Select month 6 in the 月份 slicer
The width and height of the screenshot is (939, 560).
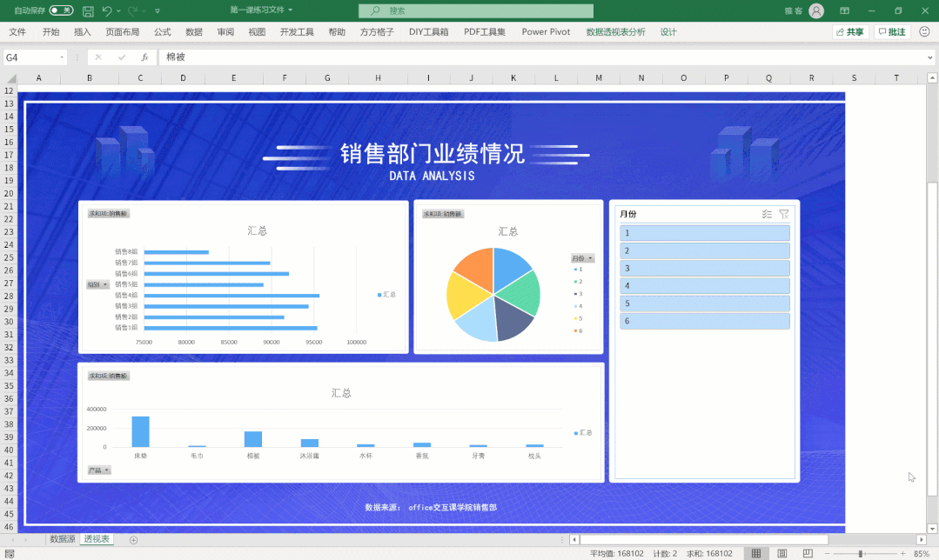pyautogui.click(x=704, y=322)
